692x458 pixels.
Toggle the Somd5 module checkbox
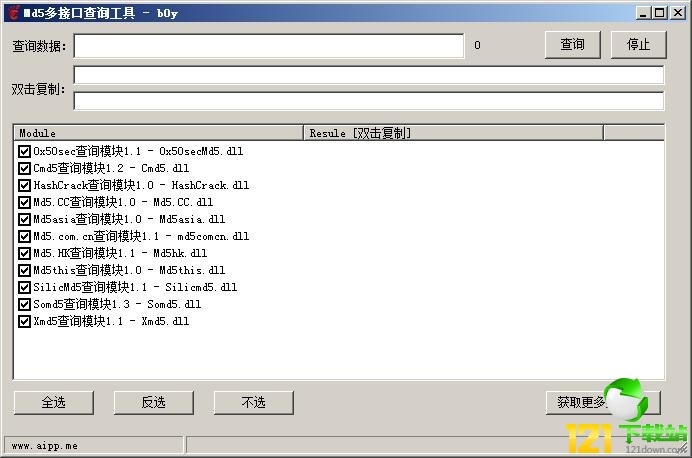pyautogui.click(x=25, y=305)
